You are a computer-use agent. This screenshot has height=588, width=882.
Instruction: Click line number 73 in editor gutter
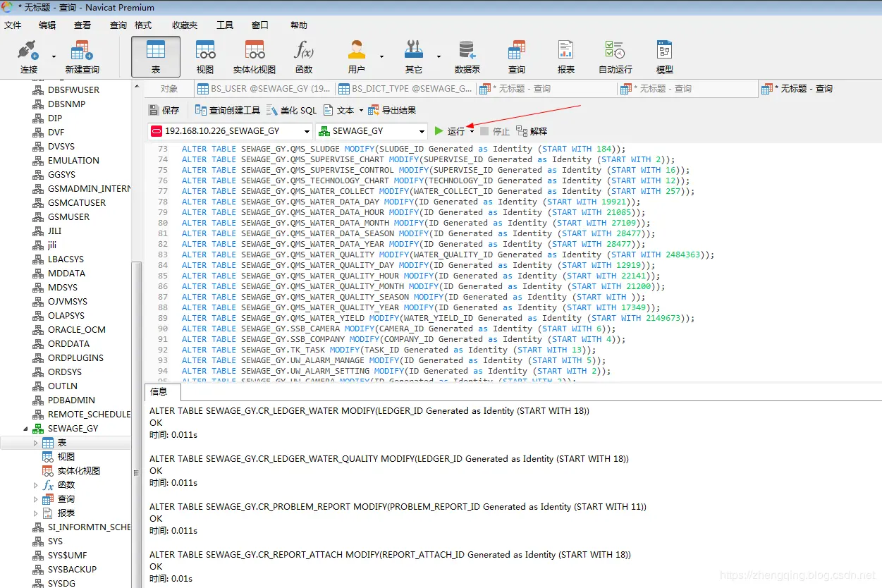163,149
